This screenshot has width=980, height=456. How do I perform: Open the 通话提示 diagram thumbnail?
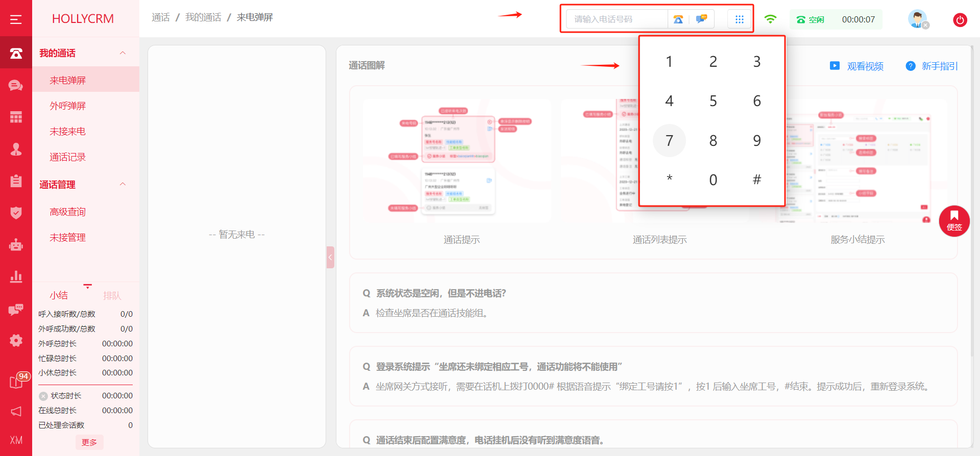(x=457, y=161)
